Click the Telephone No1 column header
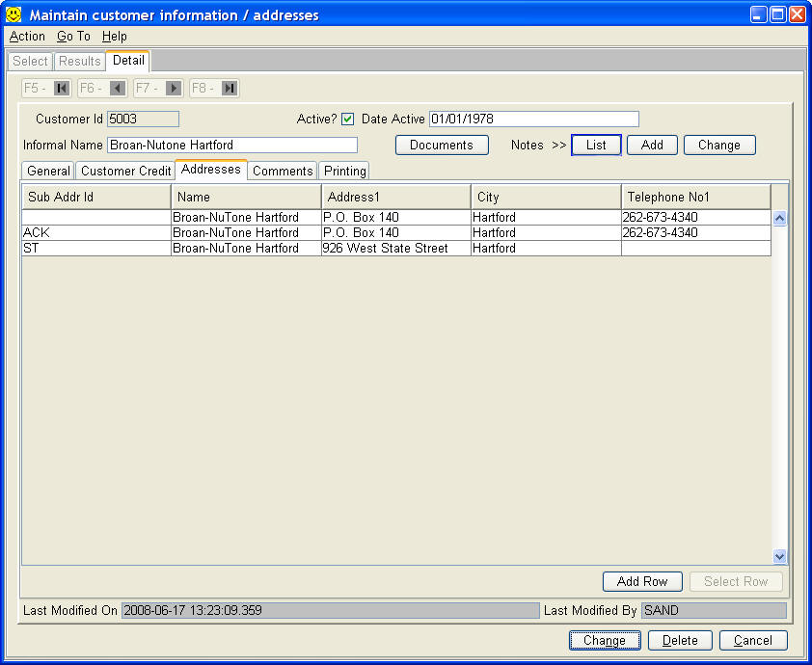812x665 pixels. click(x=696, y=197)
